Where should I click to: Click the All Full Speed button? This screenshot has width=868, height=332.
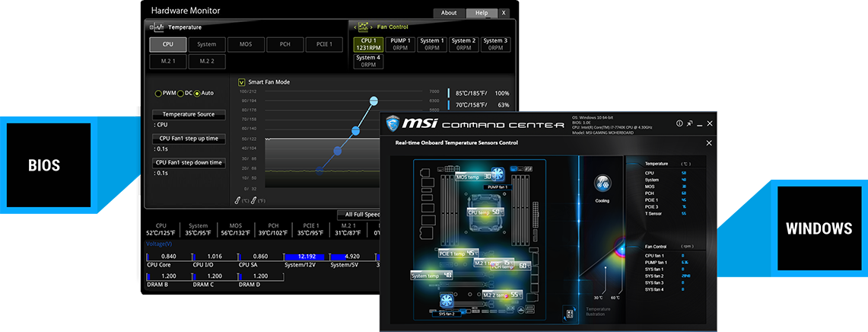pyautogui.click(x=359, y=215)
